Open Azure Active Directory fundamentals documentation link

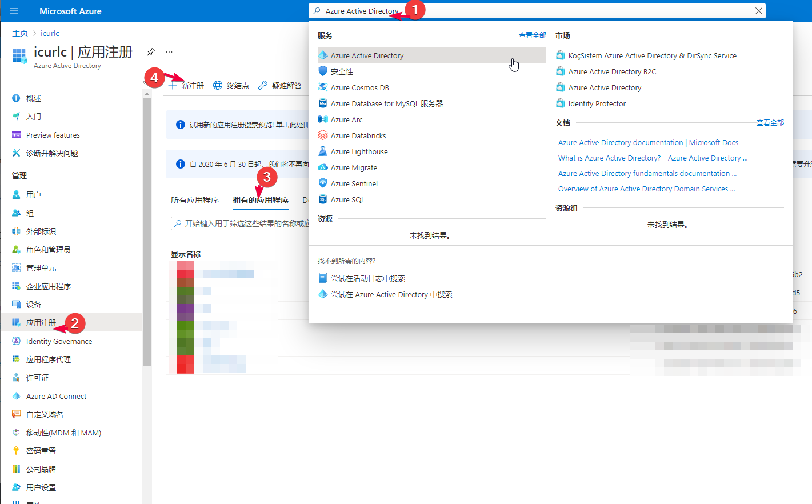[x=647, y=173]
